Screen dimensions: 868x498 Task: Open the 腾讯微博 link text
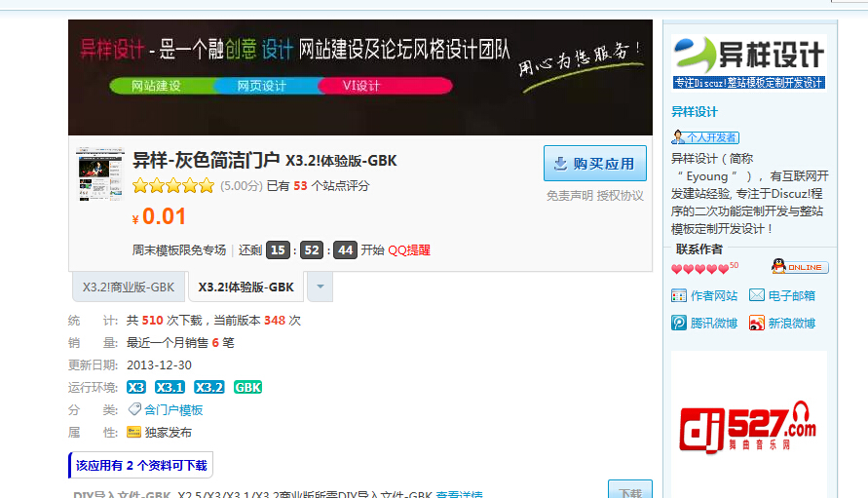click(714, 323)
